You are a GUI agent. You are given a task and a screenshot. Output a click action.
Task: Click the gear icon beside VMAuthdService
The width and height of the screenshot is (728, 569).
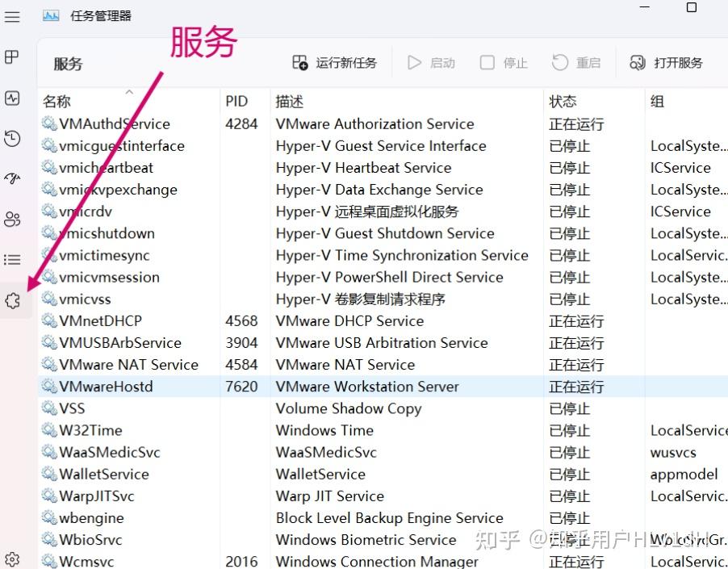click(49, 123)
